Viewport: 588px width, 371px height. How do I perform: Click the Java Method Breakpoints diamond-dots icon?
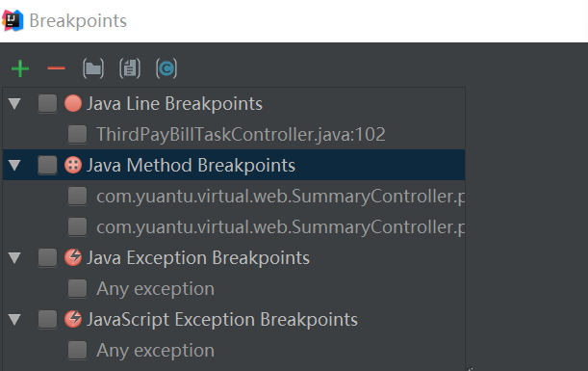click(73, 165)
